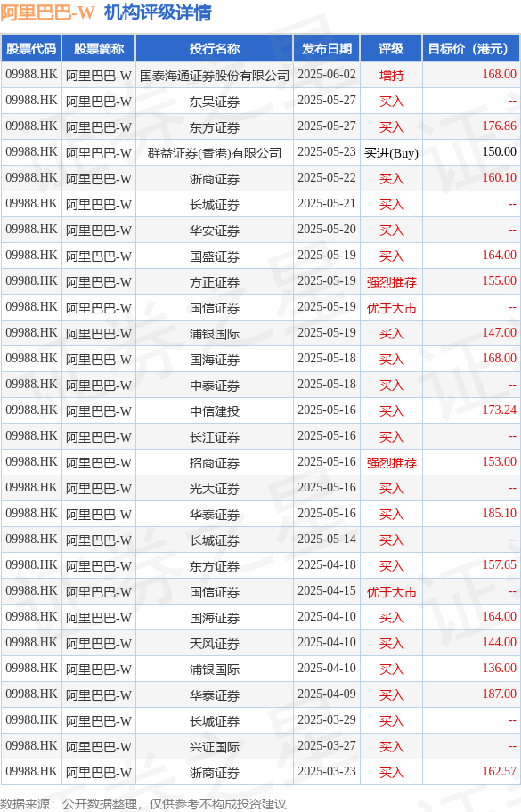Click 方正证券 broker name

pos(215,282)
